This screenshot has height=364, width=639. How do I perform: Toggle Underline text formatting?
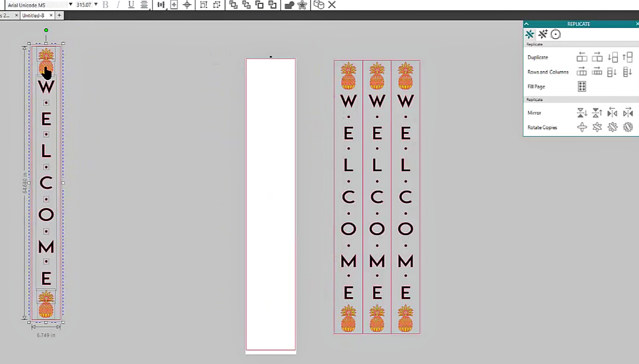pyautogui.click(x=131, y=5)
